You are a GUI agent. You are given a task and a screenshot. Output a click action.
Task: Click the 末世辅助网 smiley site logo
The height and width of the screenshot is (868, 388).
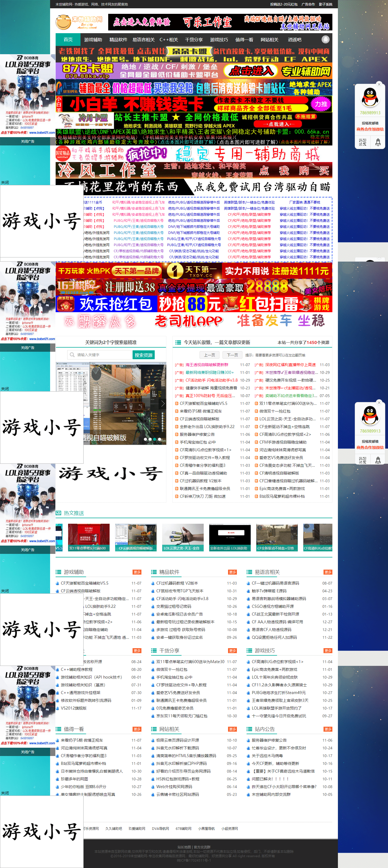[79, 22]
